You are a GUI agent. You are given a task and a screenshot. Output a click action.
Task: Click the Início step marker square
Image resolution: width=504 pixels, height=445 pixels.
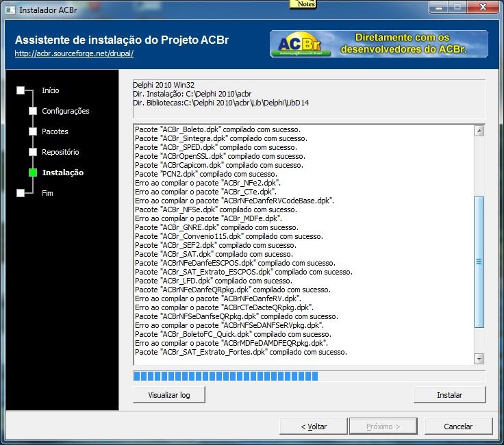tap(21, 90)
